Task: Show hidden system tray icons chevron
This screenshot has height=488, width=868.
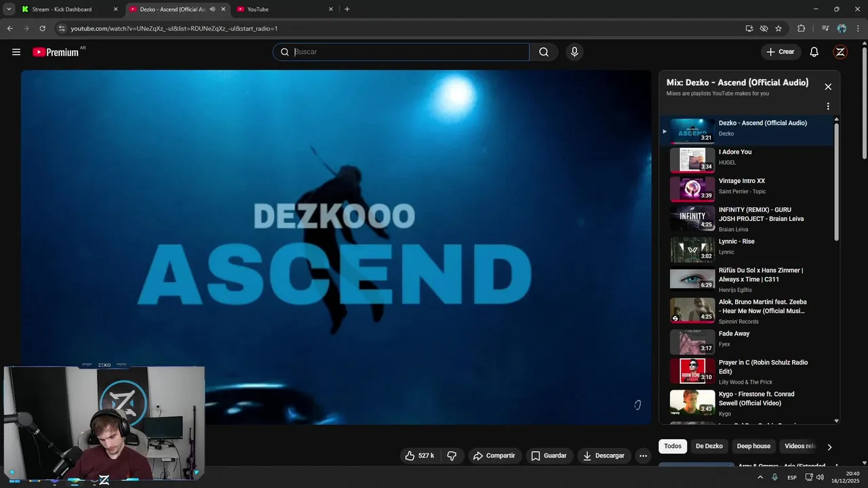Action: point(760,478)
